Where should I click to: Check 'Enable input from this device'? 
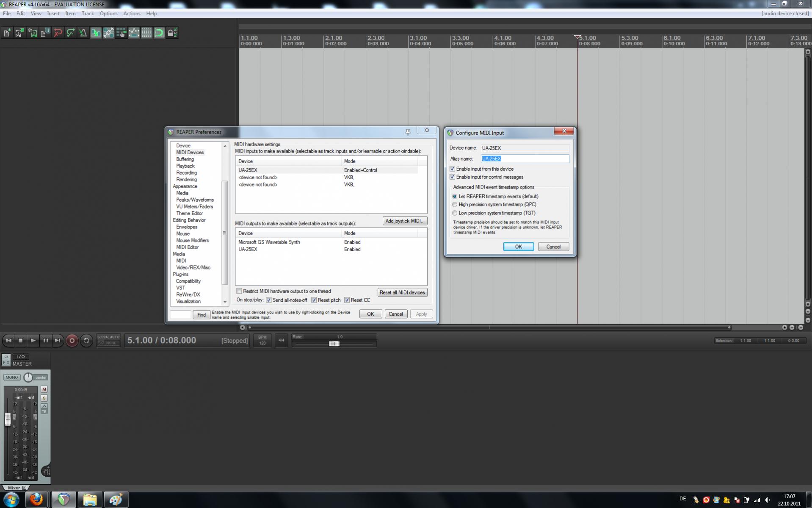click(x=452, y=169)
